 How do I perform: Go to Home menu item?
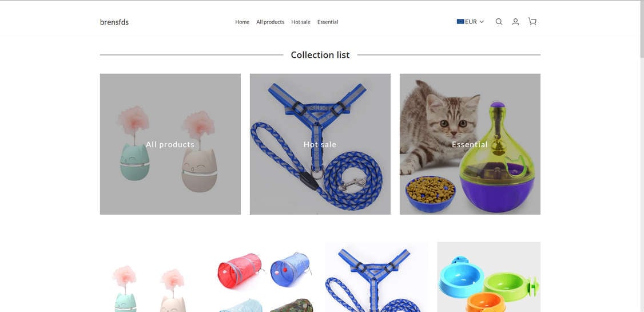click(243, 22)
